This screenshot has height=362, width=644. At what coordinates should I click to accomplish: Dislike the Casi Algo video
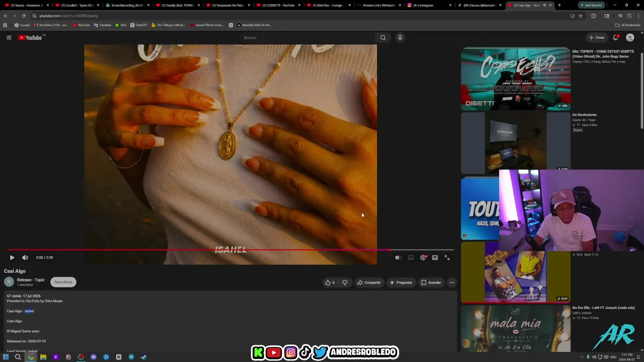(x=345, y=283)
